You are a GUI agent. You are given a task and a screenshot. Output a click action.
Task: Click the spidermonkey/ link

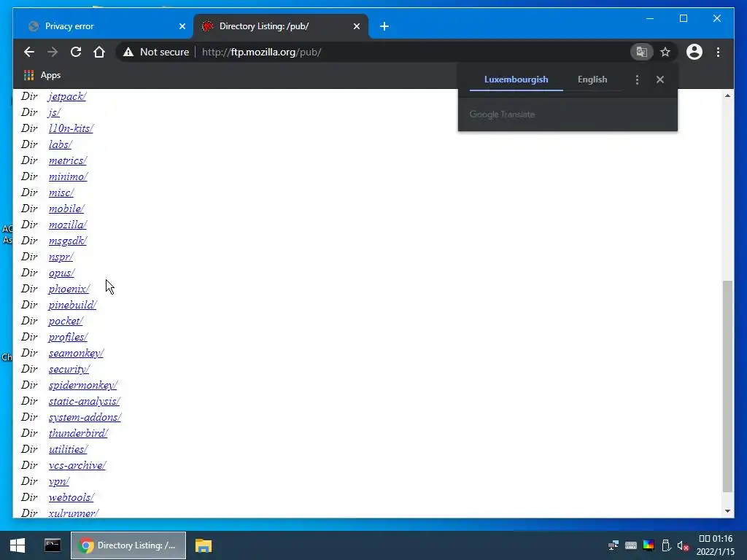(x=83, y=385)
